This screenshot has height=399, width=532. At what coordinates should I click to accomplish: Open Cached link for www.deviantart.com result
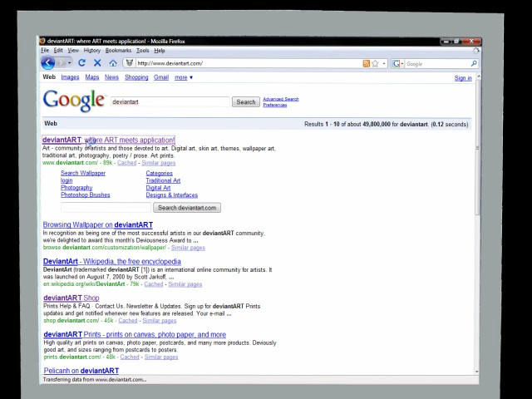click(x=127, y=163)
